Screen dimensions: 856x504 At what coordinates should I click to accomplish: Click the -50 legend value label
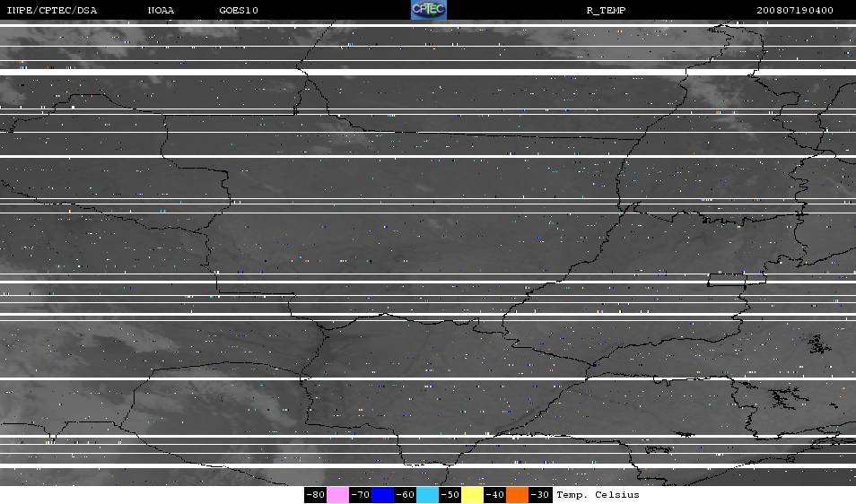pos(450,495)
